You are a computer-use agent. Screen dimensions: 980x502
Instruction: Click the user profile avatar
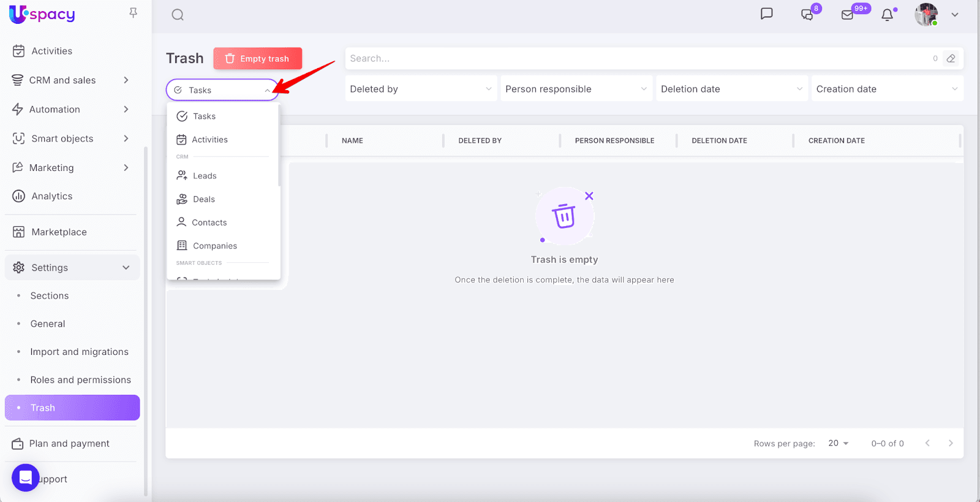(x=926, y=15)
